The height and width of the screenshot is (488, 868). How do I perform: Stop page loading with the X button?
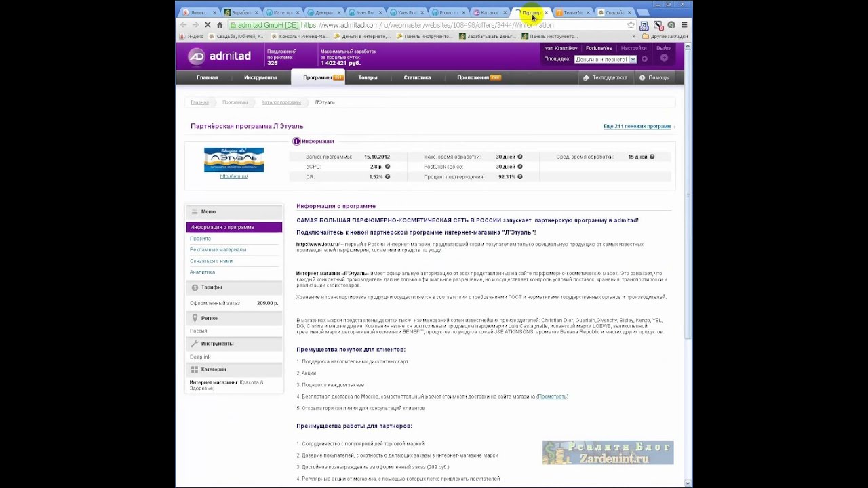point(208,25)
